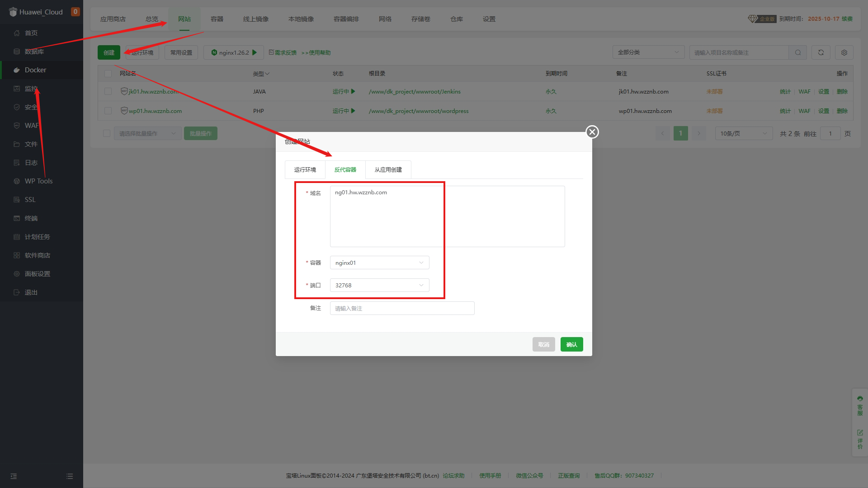Select the 从应用创建 tab in dialog
The height and width of the screenshot is (488, 868).
point(388,170)
